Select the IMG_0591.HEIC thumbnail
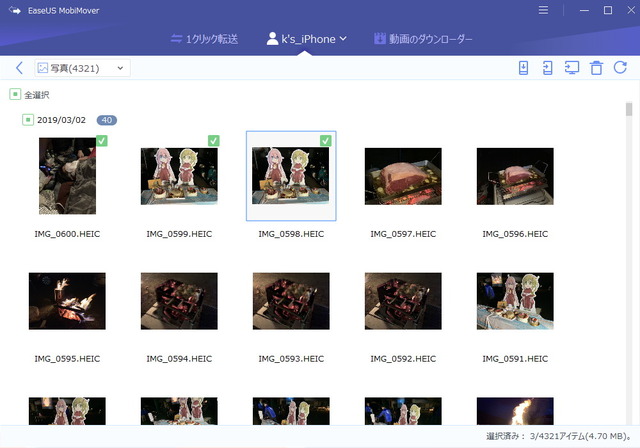 [x=515, y=301]
